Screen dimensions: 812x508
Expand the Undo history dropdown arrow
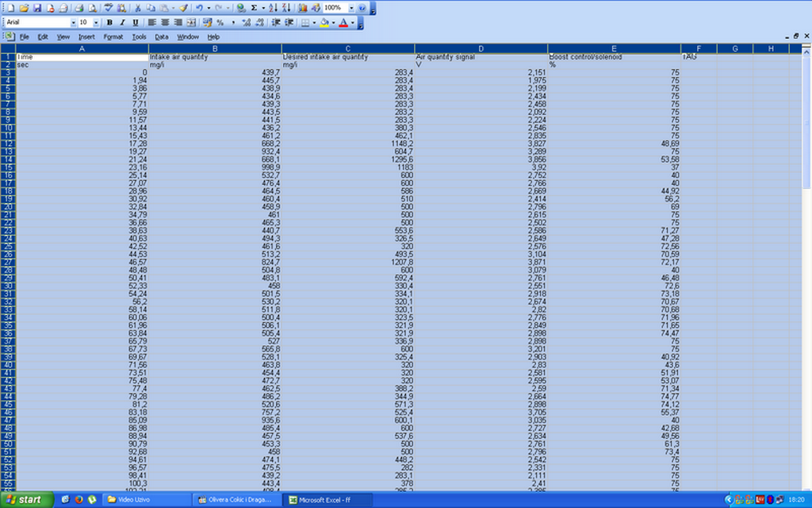[x=209, y=8]
